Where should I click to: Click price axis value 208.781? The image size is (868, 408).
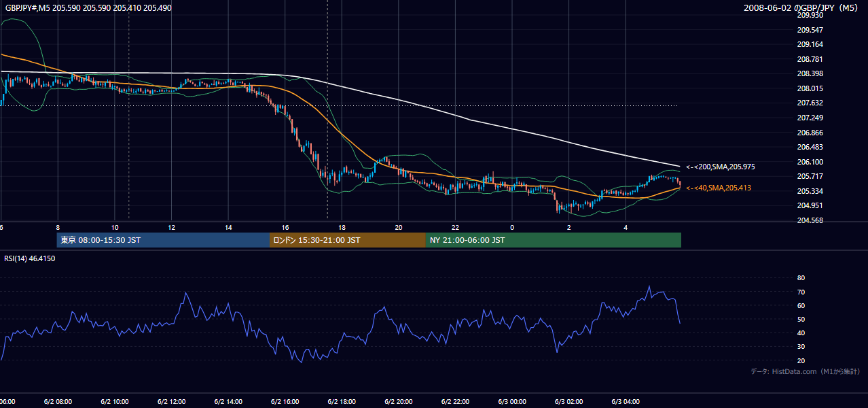(x=810, y=59)
